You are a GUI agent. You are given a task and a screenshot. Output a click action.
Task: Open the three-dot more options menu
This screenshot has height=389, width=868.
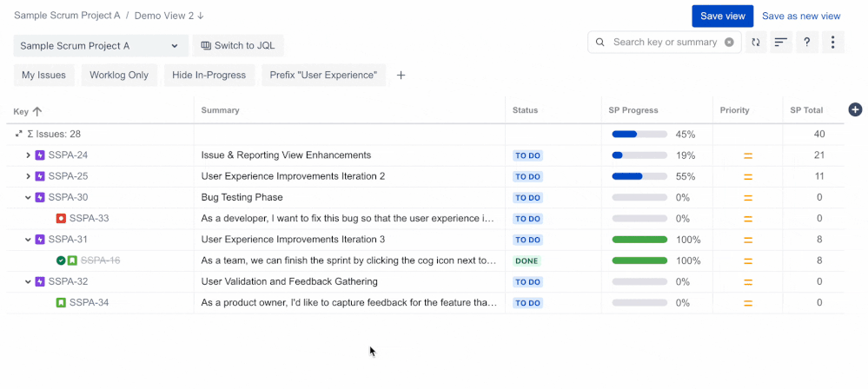(832, 42)
